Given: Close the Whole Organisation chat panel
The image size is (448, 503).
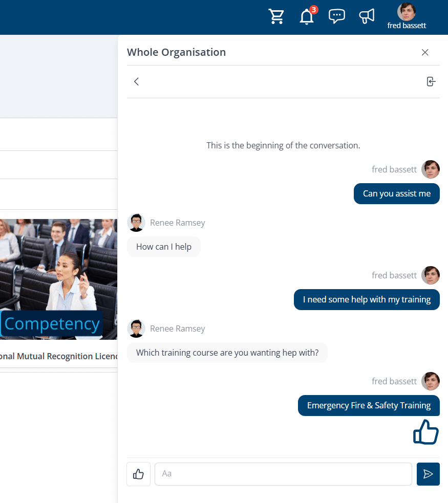Looking at the screenshot, I should click(x=425, y=52).
